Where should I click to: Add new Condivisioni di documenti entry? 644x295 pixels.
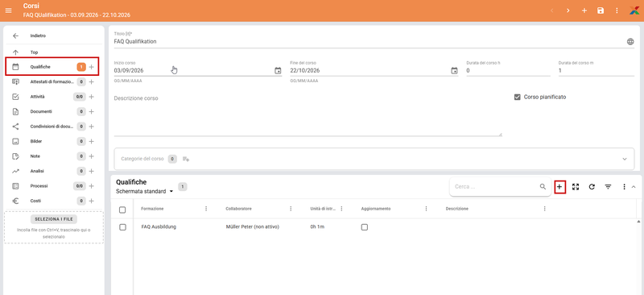pyautogui.click(x=92, y=127)
